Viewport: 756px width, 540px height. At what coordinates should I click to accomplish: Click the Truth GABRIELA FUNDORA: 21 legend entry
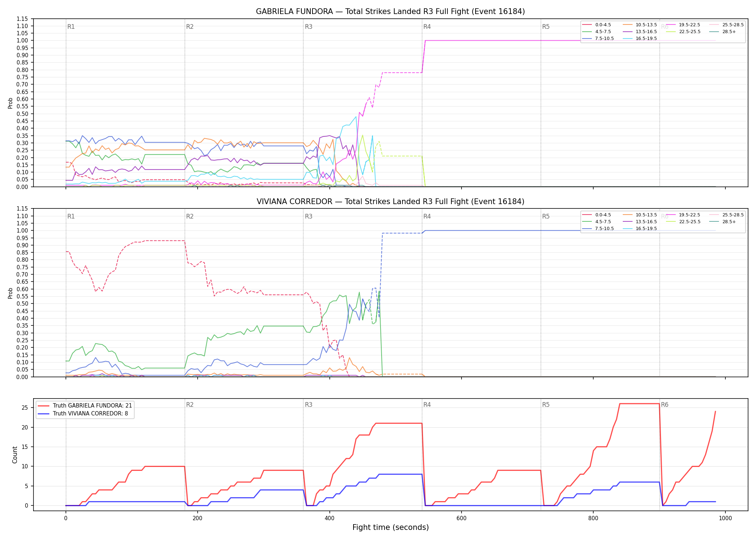(x=85, y=406)
